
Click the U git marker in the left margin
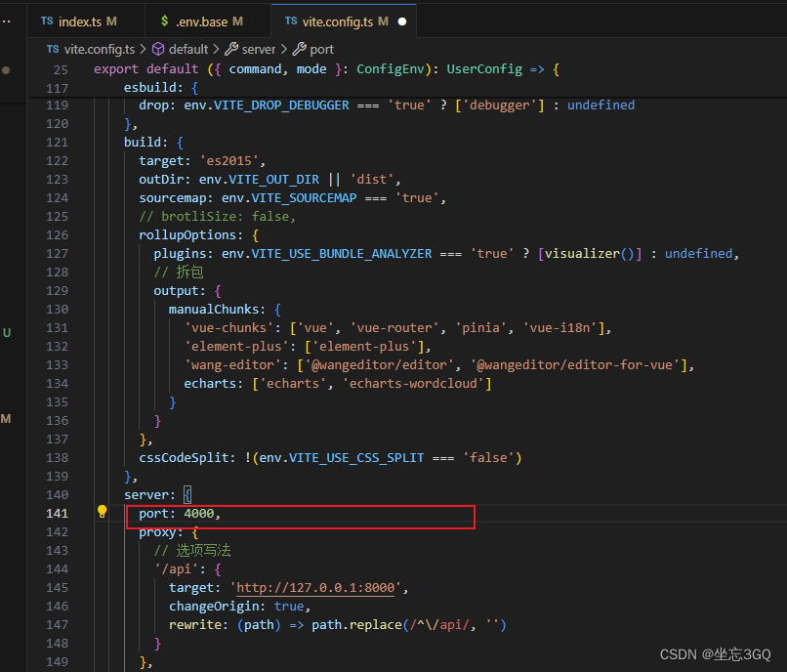tap(6, 332)
